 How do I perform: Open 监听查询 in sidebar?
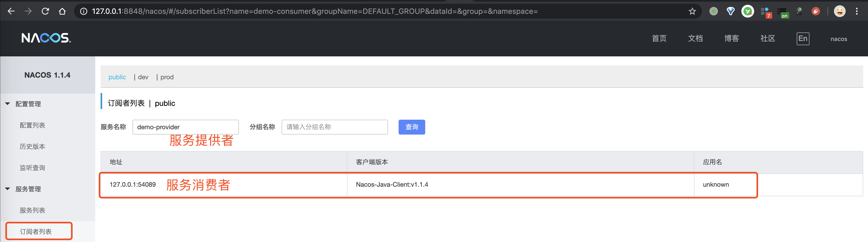pyautogui.click(x=32, y=168)
